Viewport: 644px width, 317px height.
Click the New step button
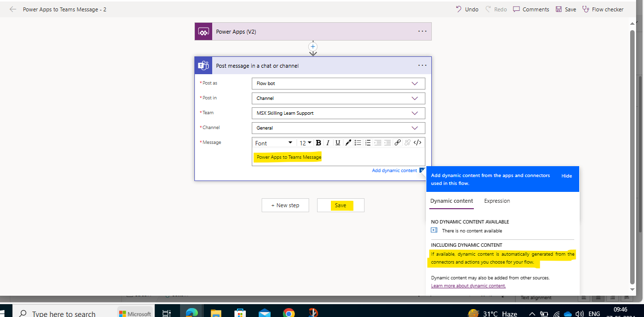(285, 205)
